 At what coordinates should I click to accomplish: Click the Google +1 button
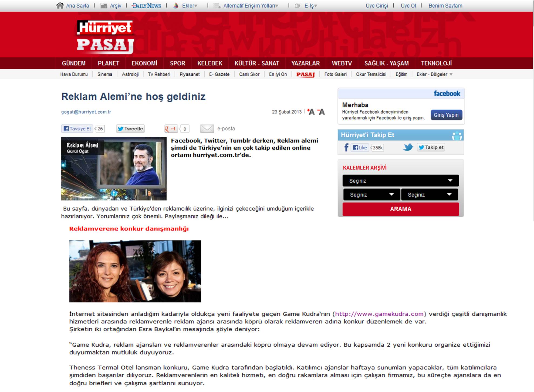(x=171, y=129)
